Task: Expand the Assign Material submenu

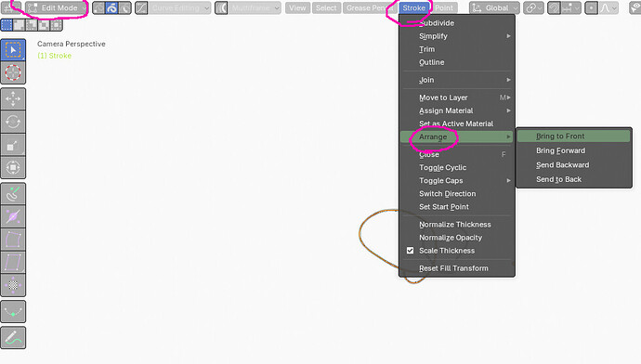Action: coord(457,110)
